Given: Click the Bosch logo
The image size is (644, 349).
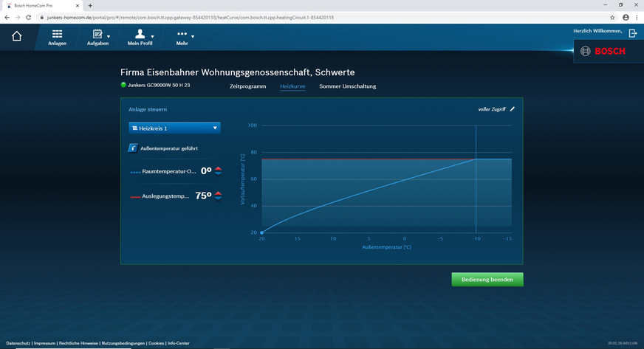Looking at the screenshot, I should click(x=603, y=51).
